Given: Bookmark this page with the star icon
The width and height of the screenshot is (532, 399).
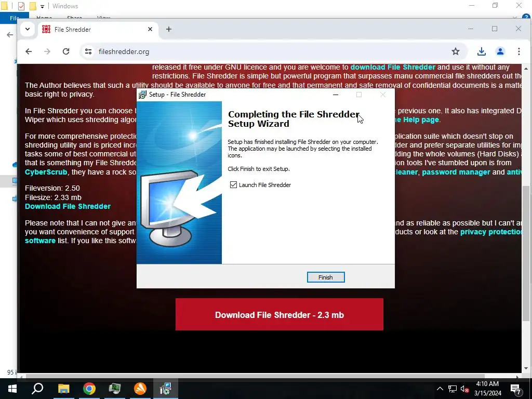Looking at the screenshot, I should coord(455,51).
